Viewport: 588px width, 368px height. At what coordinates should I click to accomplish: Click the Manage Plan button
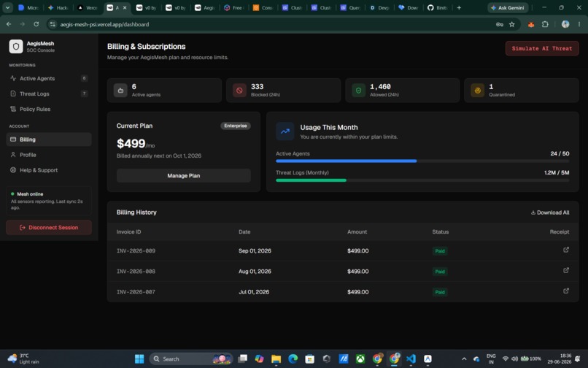(x=183, y=176)
